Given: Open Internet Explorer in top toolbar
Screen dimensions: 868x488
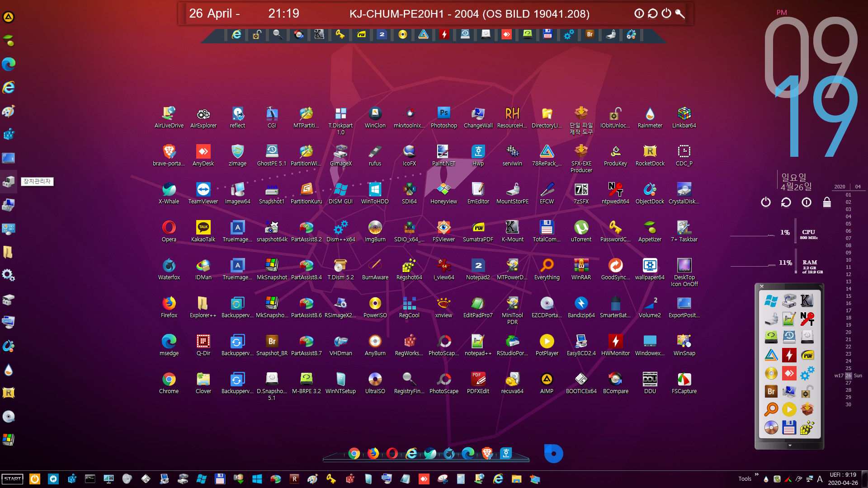Looking at the screenshot, I should (236, 34).
